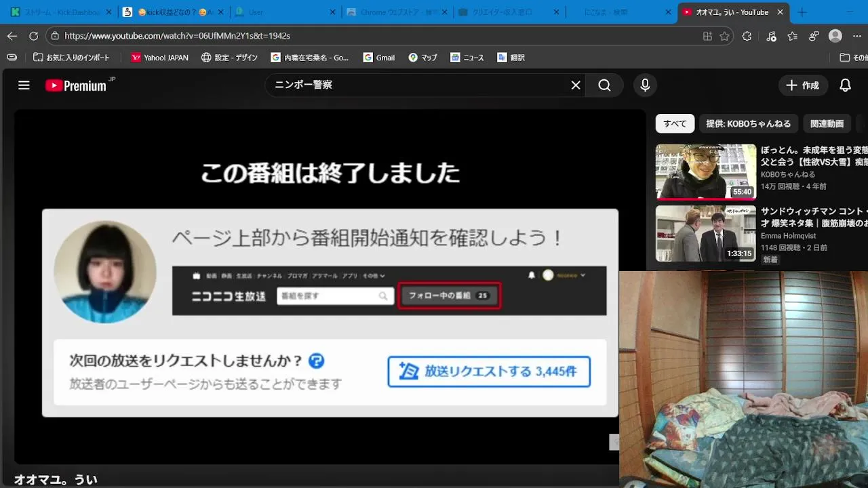Click video title オオマユ。うい
This screenshot has width=868, height=488.
(56, 480)
